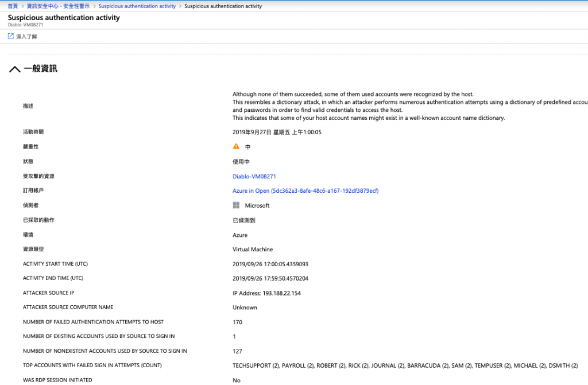The image size is (588, 385).
Task: Go to 首頁 breadcrumb
Action: pyautogui.click(x=13, y=6)
